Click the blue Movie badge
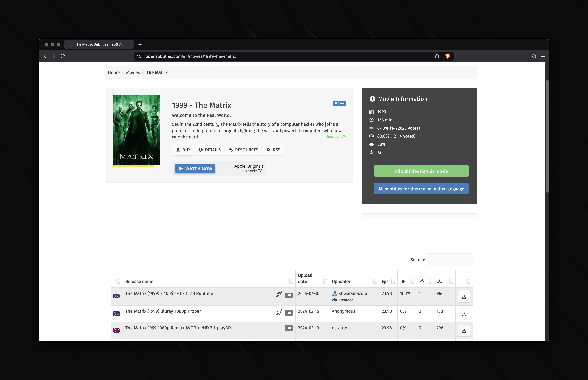 pos(339,103)
